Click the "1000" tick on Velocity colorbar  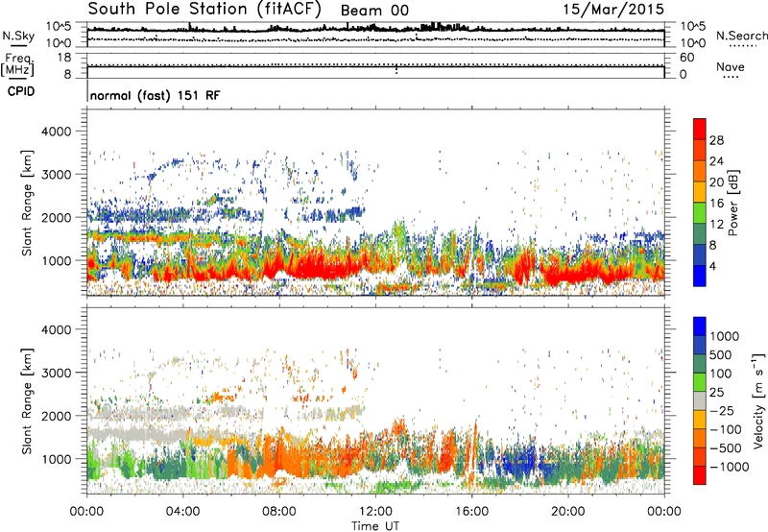click(725, 336)
